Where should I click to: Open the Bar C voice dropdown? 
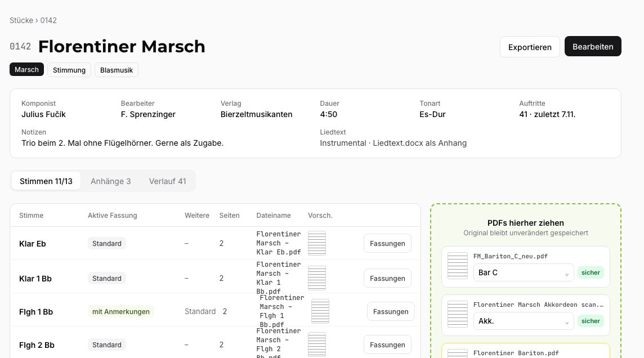coord(524,272)
